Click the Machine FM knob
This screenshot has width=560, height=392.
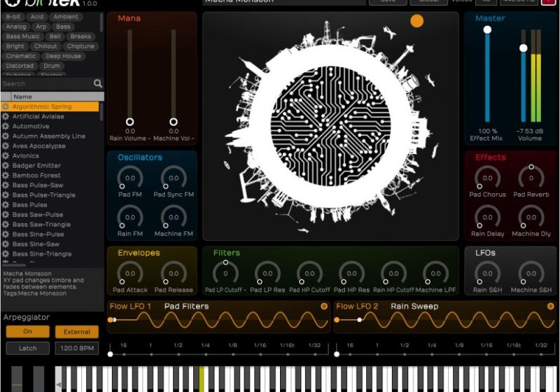point(174,217)
